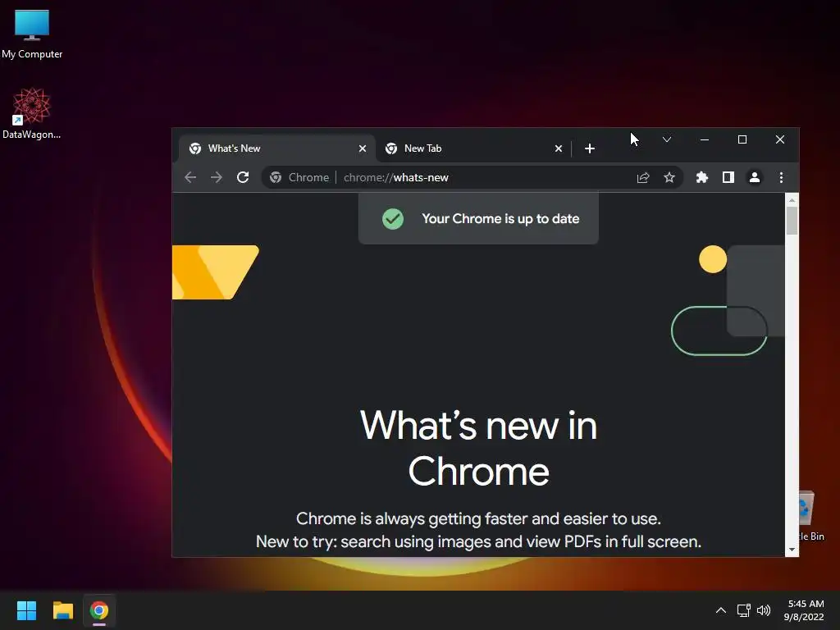Click the scrollbar up arrow
This screenshot has width=840, height=630.
(x=792, y=200)
